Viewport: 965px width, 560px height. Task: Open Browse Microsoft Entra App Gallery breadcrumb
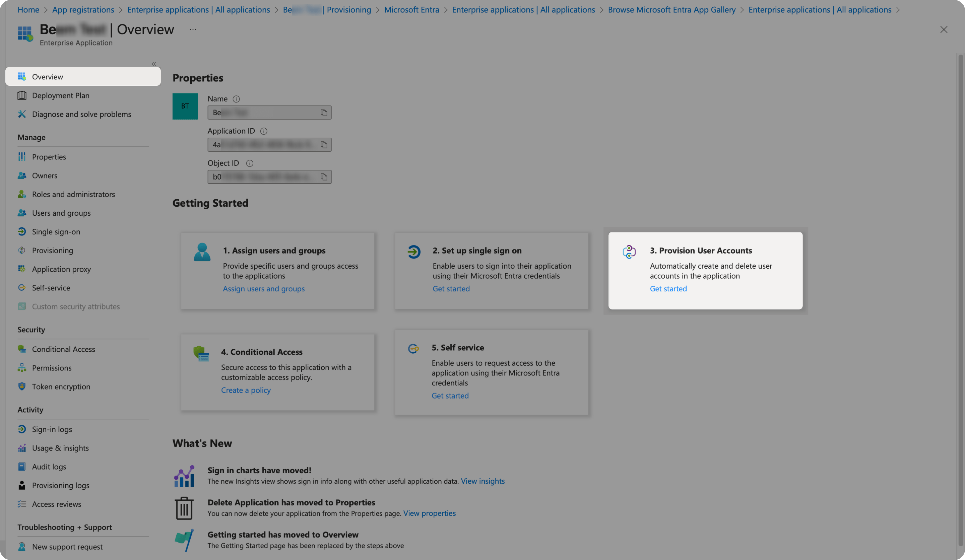tap(672, 10)
